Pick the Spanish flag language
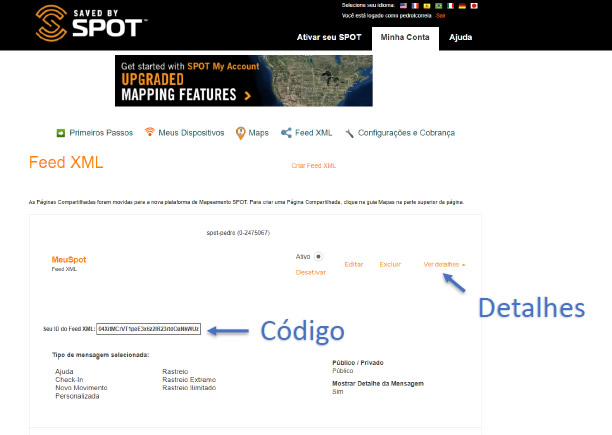The image size is (612, 435). pos(427,6)
